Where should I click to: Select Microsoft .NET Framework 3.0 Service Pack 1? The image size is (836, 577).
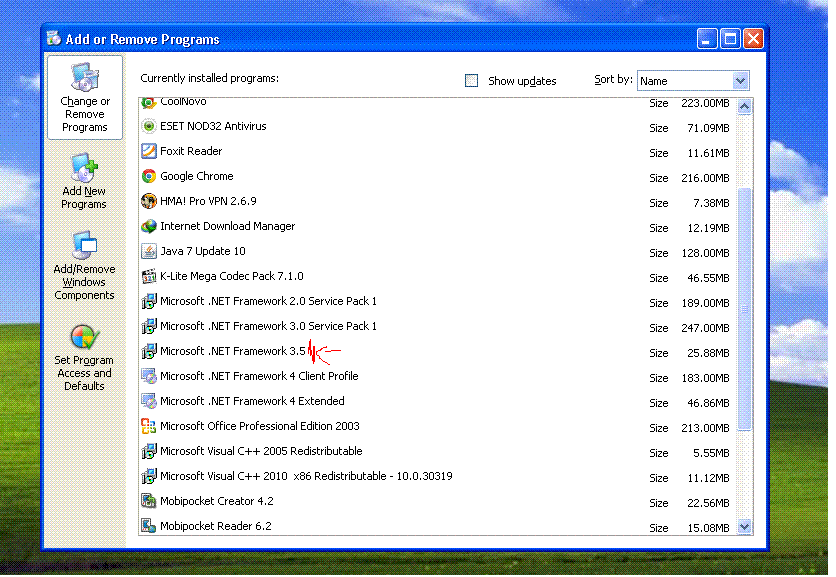coord(437,327)
